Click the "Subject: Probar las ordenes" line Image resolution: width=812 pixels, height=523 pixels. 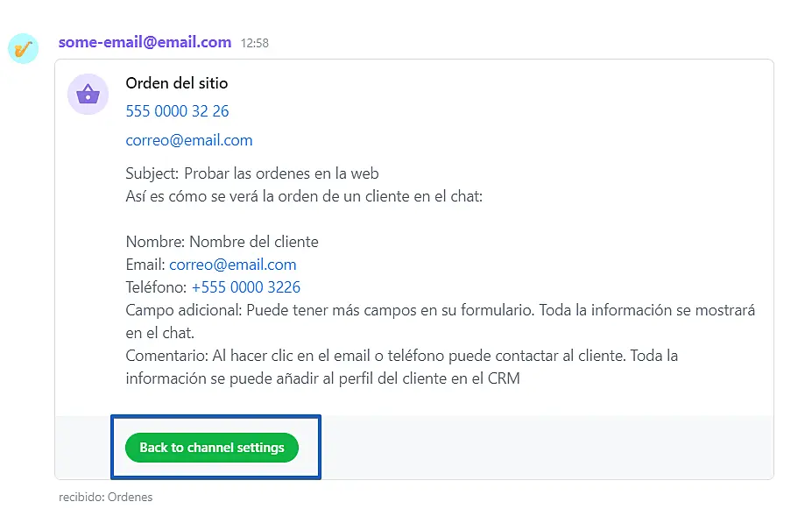click(252, 173)
